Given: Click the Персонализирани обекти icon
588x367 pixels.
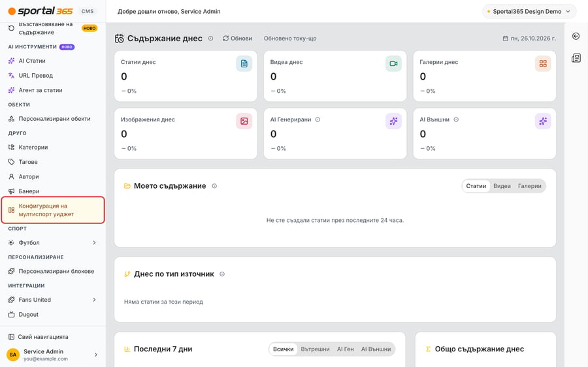Looking at the screenshot, I should click(x=11, y=119).
